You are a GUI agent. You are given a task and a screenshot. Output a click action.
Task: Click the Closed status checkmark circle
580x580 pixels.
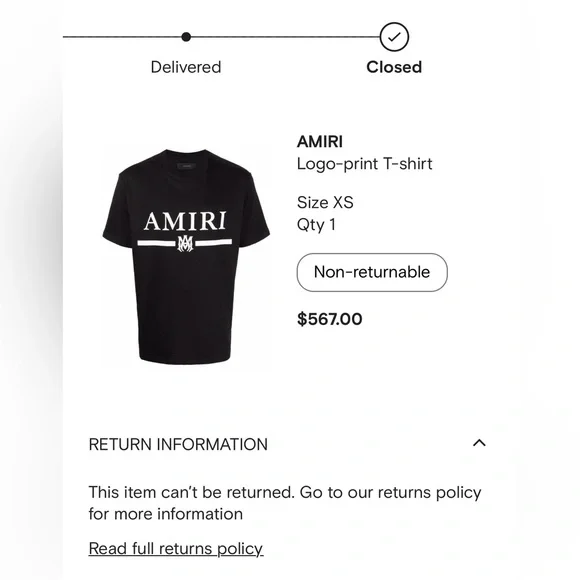point(394,37)
